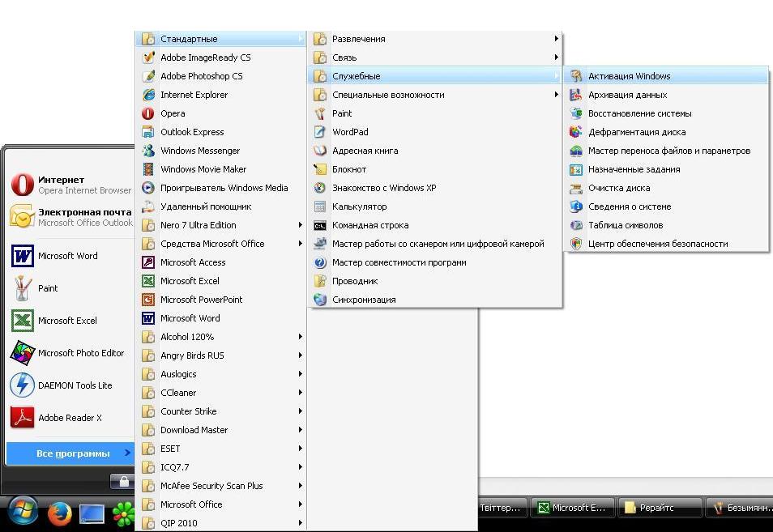Launch Командная строка
This screenshot has height=532, width=773.
[435, 225]
